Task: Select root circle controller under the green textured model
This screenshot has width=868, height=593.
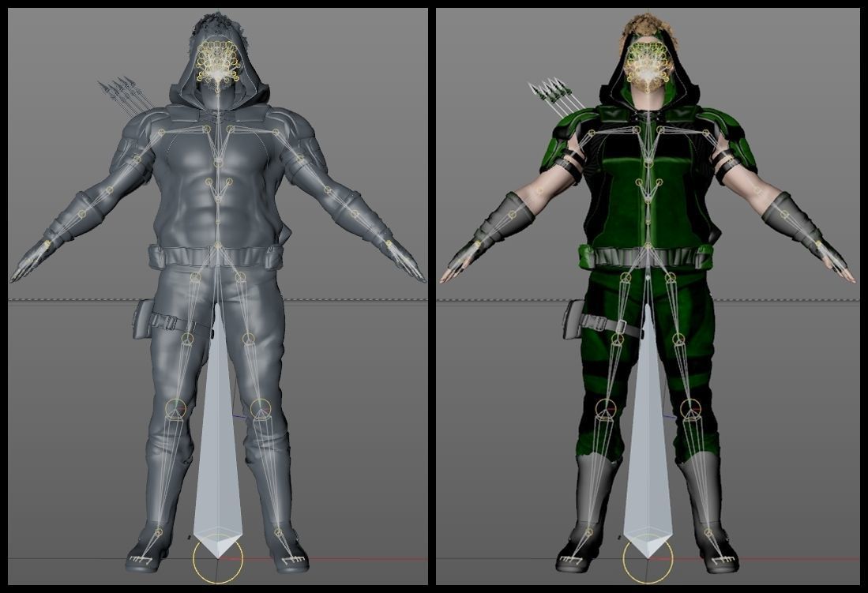Action: [x=648, y=559]
